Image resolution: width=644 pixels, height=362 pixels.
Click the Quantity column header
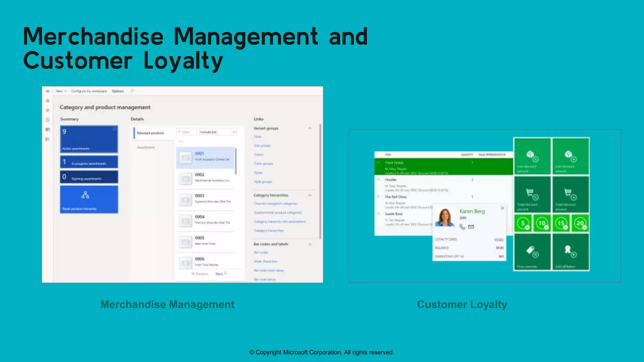coord(467,155)
